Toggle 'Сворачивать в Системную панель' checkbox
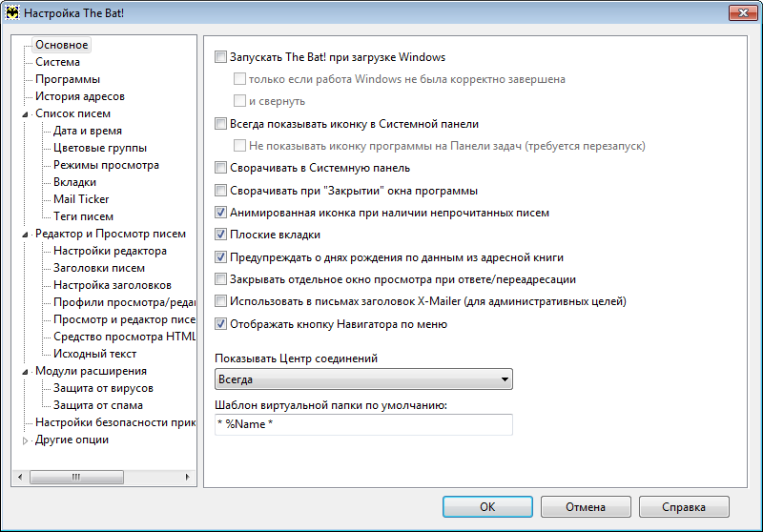The image size is (763, 532). pos(221,168)
